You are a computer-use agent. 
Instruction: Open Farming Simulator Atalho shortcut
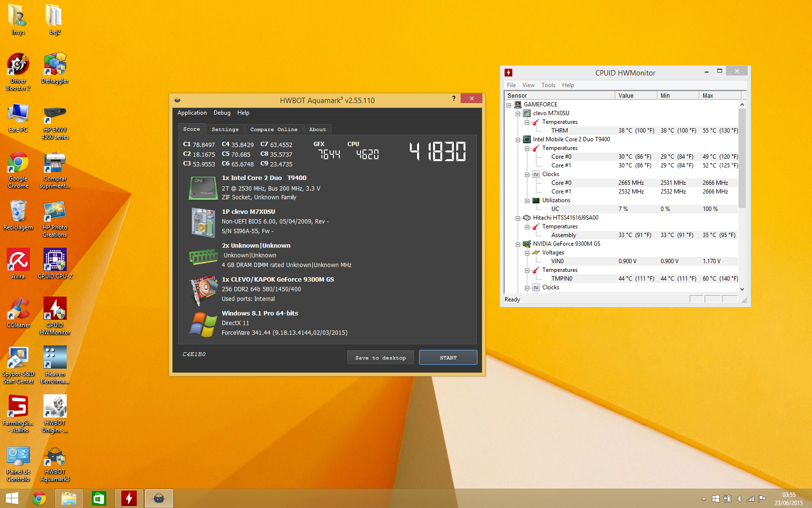click(x=18, y=414)
